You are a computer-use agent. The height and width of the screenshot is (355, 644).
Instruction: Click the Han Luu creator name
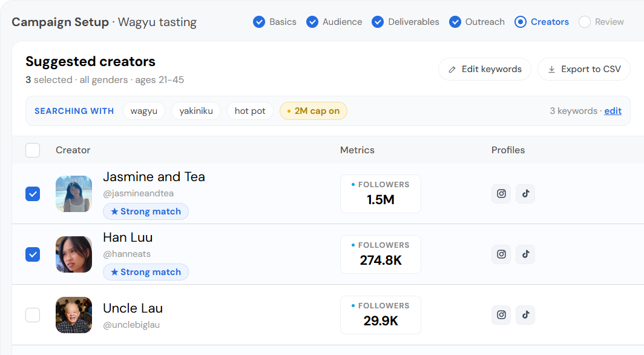click(128, 237)
